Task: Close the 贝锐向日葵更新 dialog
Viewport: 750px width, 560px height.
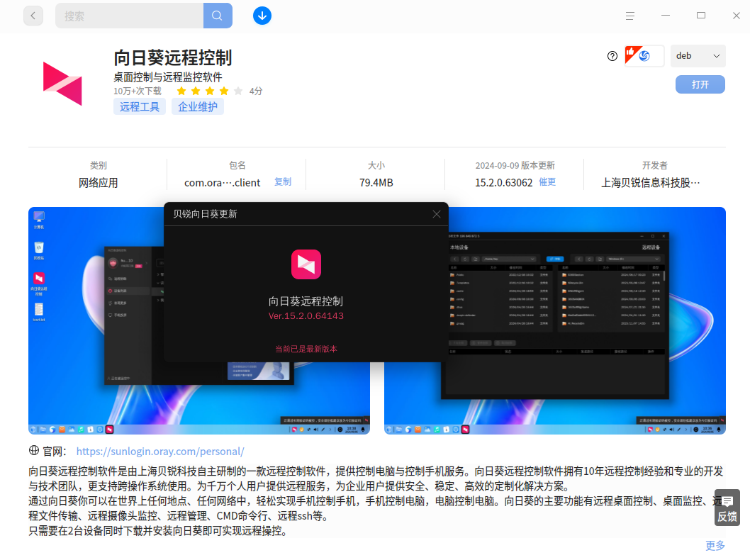Action: [x=436, y=214]
